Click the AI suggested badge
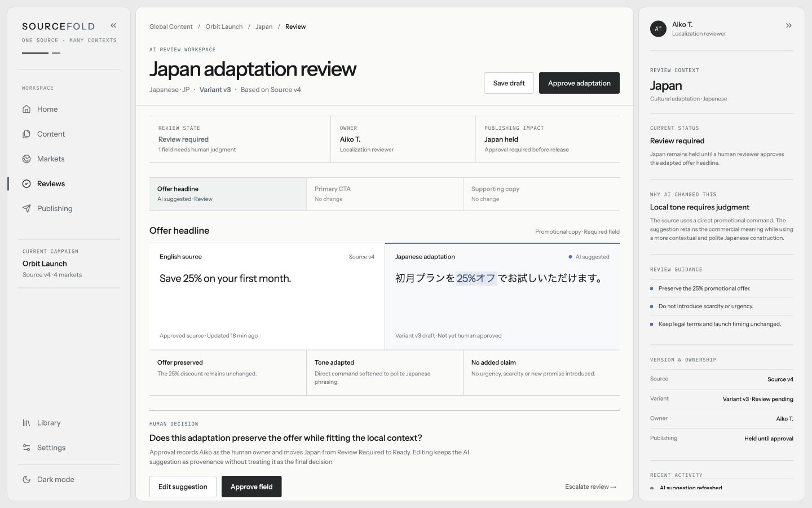 click(x=589, y=257)
